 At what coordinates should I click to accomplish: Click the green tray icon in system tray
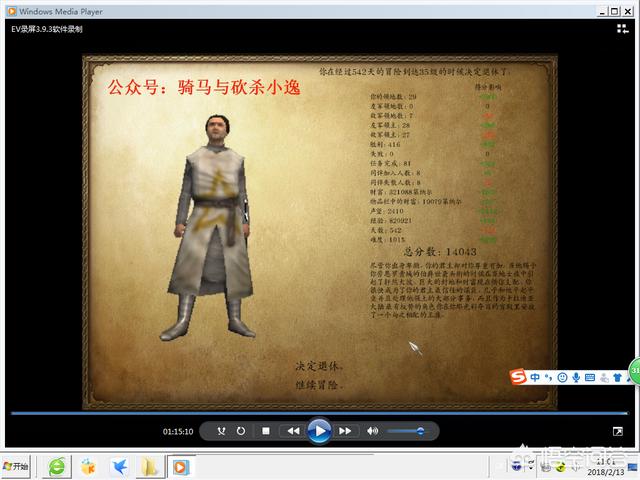click(x=561, y=465)
